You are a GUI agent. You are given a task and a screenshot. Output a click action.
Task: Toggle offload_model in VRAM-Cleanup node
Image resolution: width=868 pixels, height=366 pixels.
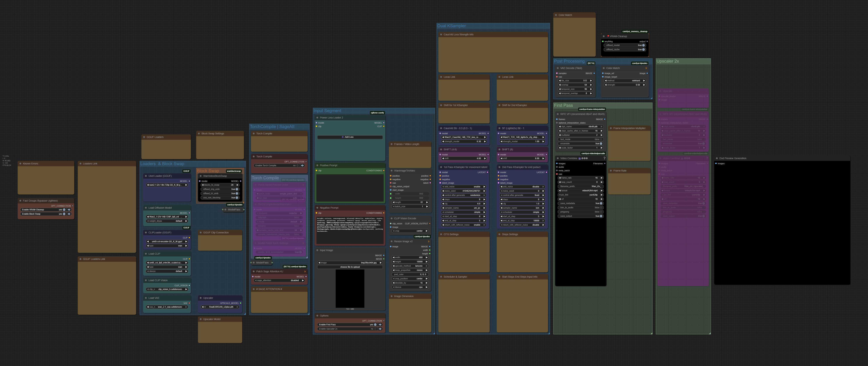pos(643,45)
